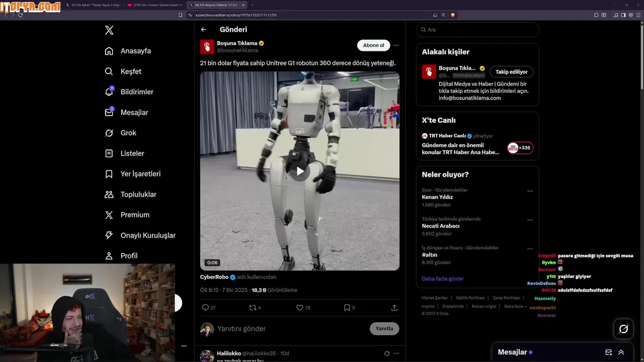The width and height of the screenshot is (644, 362).
Task: Open Halilokko reply profile name
Action: click(229, 353)
